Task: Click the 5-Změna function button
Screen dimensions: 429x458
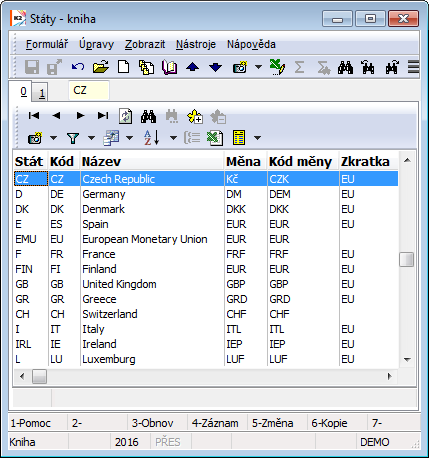Action: point(272,423)
